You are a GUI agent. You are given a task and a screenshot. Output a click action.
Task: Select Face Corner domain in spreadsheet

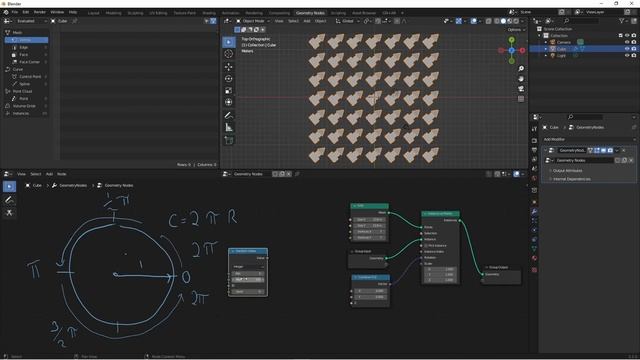coord(27,62)
